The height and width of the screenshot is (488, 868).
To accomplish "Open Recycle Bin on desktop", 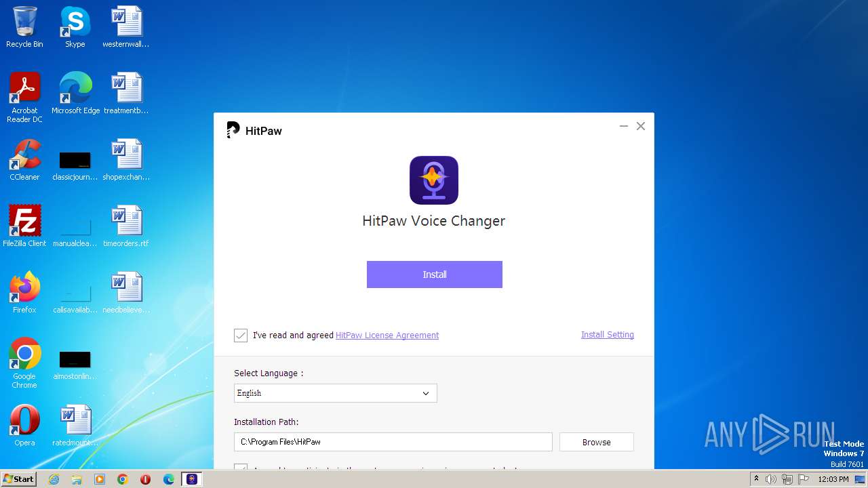I will pyautogui.click(x=24, y=27).
